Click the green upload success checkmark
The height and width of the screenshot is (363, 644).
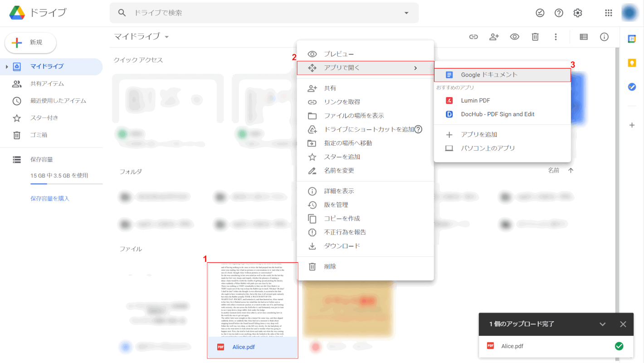pyautogui.click(x=619, y=346)
